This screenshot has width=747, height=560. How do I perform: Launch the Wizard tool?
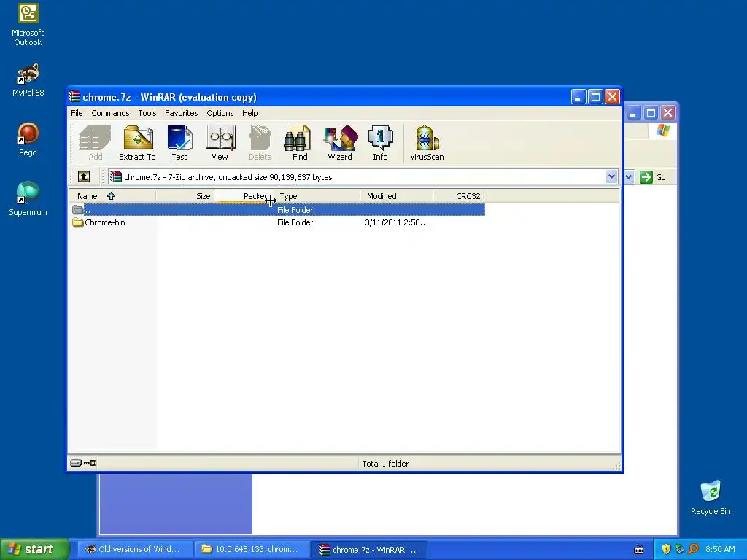point(340,142)
